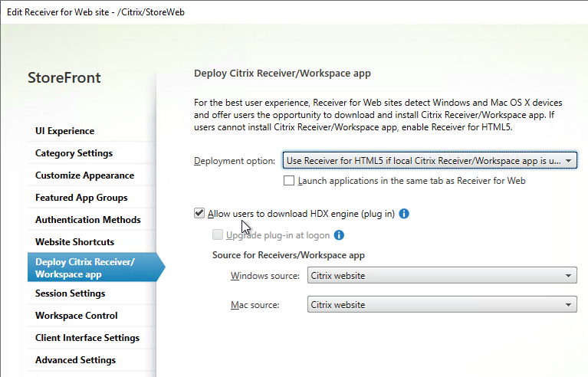This screenshot has height=377, width=588.
Task: Go to Customize Appearance section
Action: (x=92, y=175)
